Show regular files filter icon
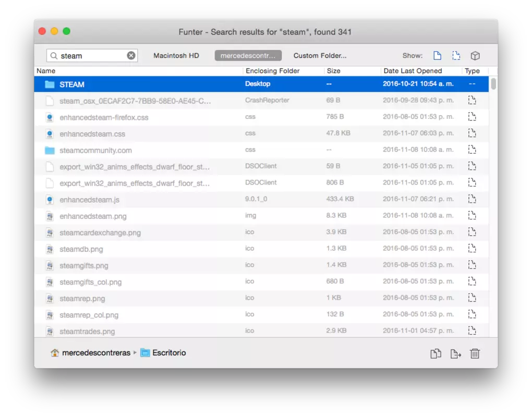Viewport: 532px width, 417px height. tap(437, 56)
